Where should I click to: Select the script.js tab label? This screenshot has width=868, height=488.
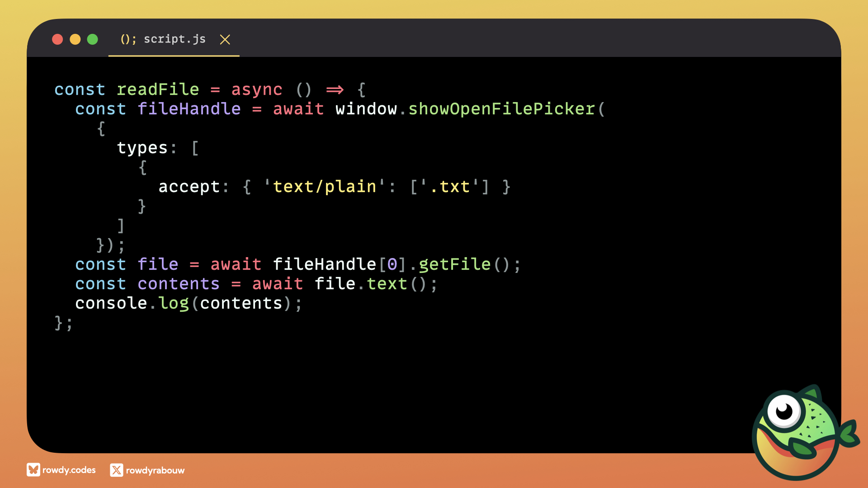pos(175,39)
